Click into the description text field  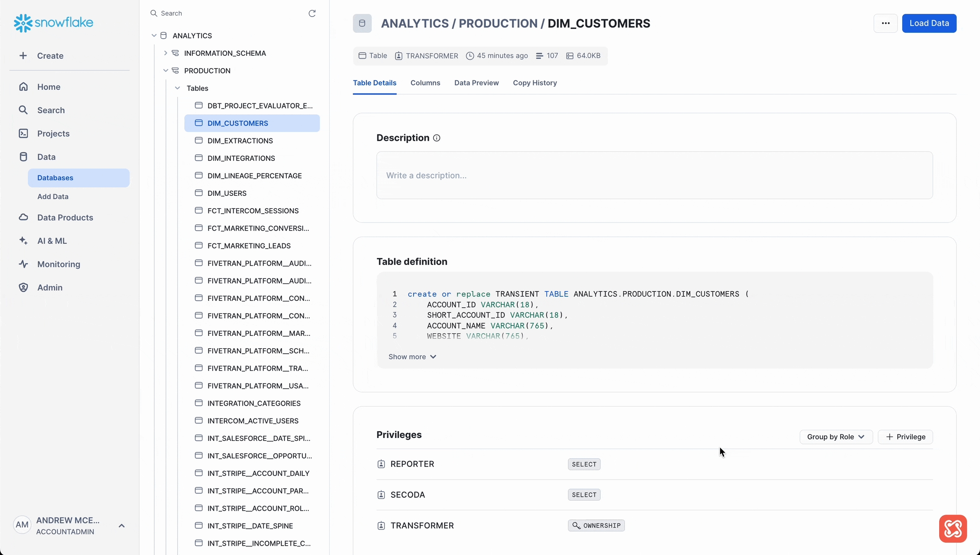[654, 175]
